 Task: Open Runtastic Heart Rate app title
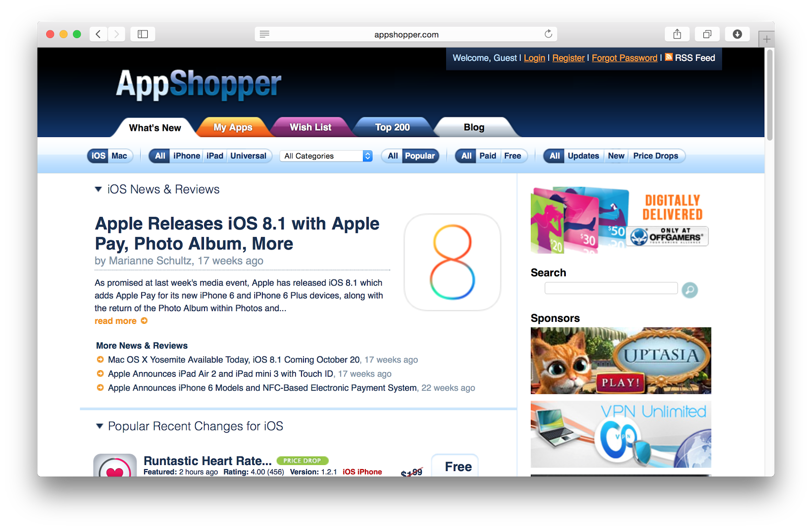pyautogui.click(x=208, y=461)
